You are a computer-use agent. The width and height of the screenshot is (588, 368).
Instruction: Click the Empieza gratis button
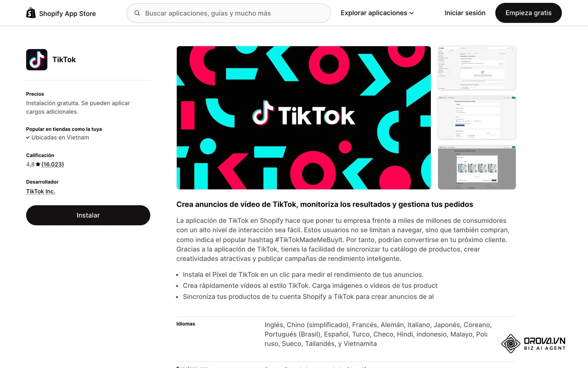pyautogui.click(x=528, y=13)
